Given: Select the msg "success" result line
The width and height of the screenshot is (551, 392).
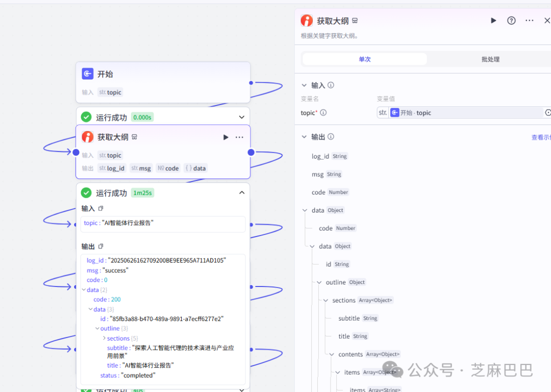Looking at the screenshot, I should 108,271.
